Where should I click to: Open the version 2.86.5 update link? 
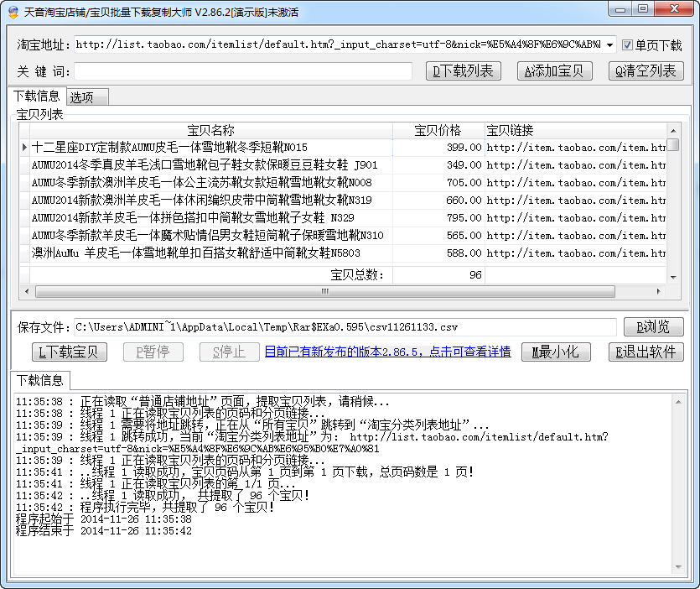(381, 352)
